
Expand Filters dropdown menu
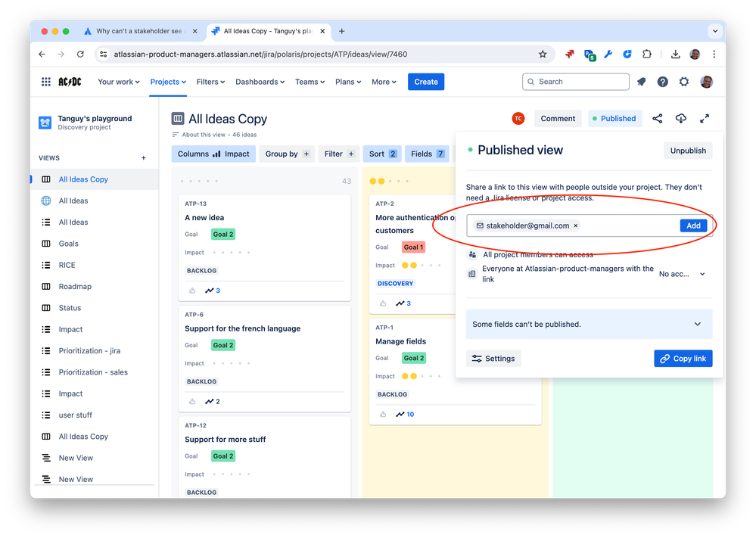[210, 82]
